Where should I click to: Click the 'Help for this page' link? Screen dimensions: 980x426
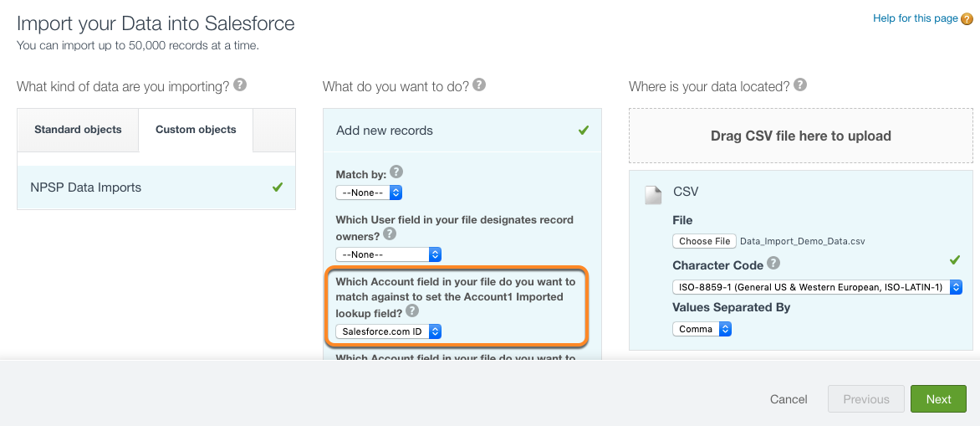[x=915, y=18]
